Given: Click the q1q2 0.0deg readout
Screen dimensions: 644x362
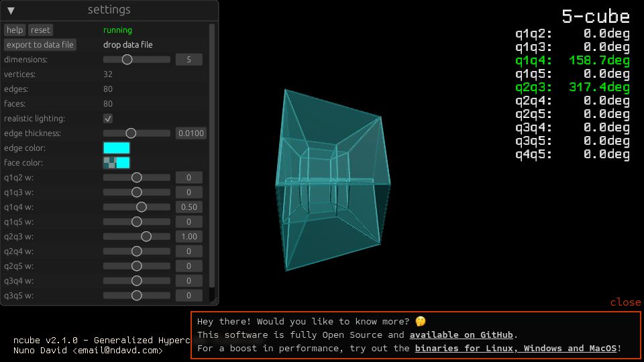Looking at the screenshot, I should [x=572, y=34].
